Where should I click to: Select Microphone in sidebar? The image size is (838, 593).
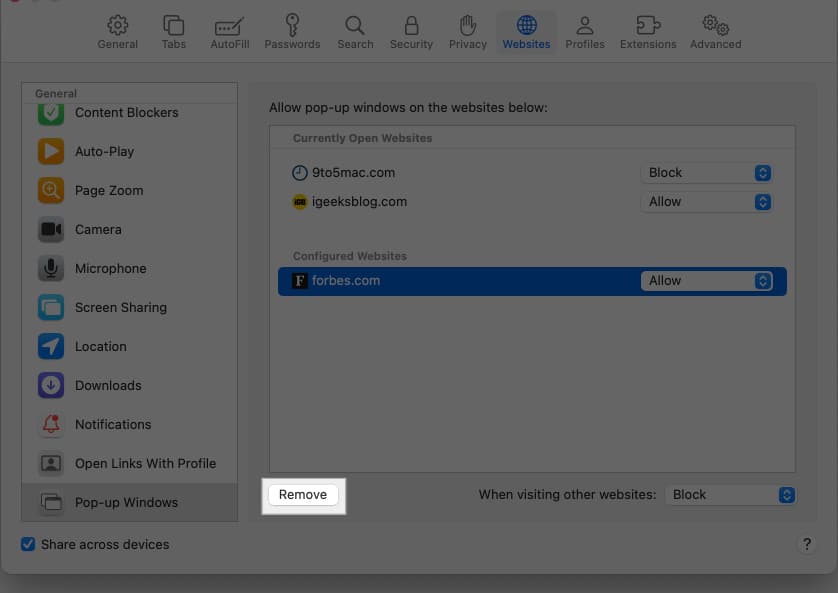click(111, 269)
